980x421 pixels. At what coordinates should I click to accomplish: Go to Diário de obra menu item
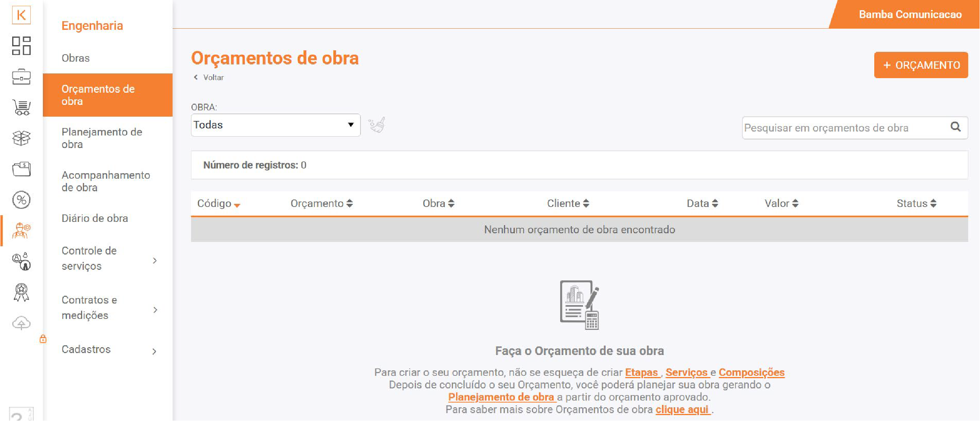point(95,218)
